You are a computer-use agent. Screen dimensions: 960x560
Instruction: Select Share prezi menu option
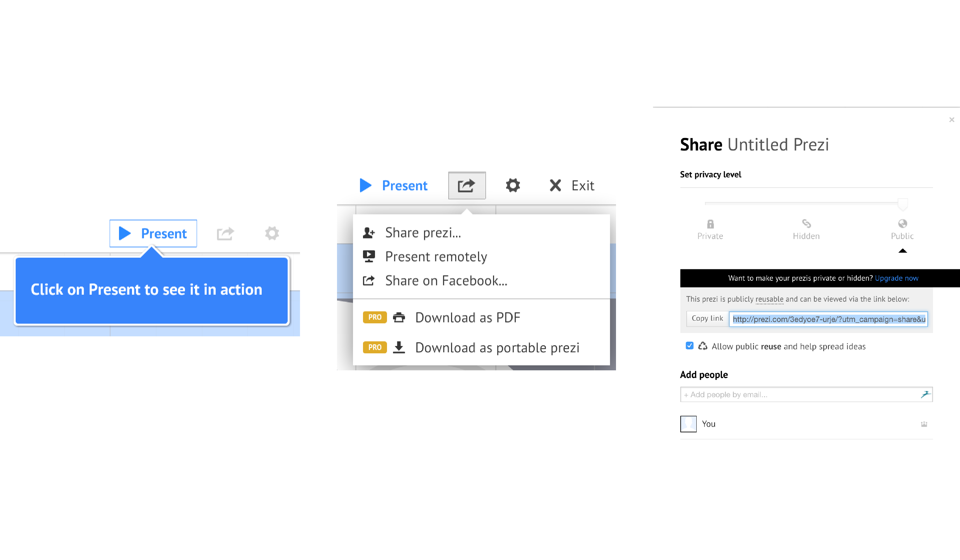(422, 232)
